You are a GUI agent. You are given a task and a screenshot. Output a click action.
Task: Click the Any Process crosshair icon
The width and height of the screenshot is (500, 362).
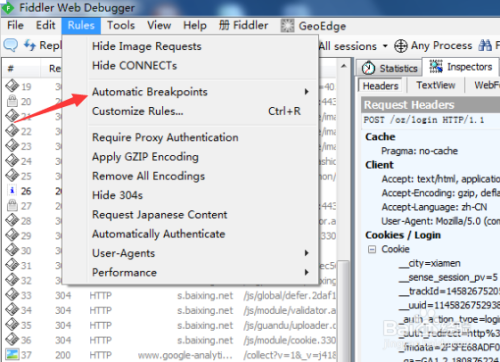pyautogui.click(x=401, y=46)
